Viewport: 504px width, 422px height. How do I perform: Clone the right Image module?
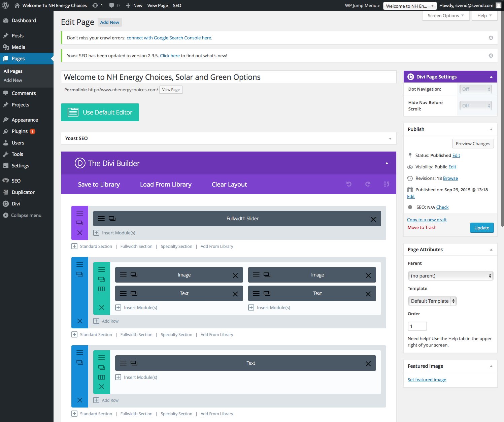[267, 275]
